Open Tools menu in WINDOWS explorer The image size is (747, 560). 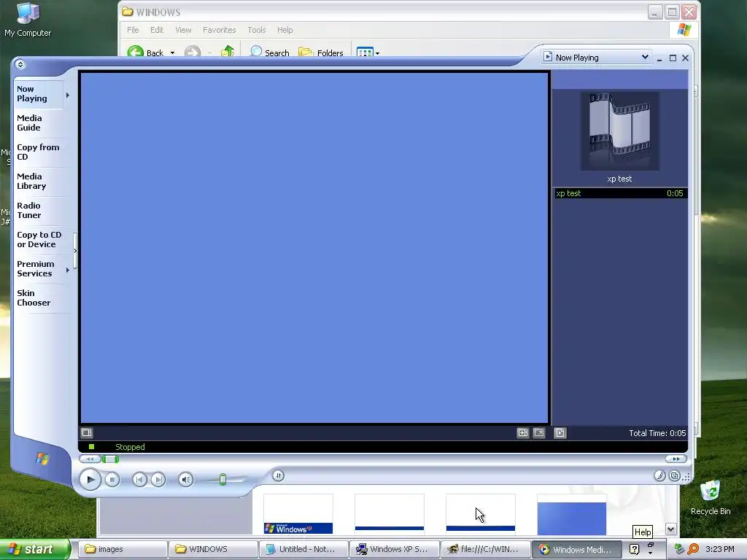coord(256,29)
